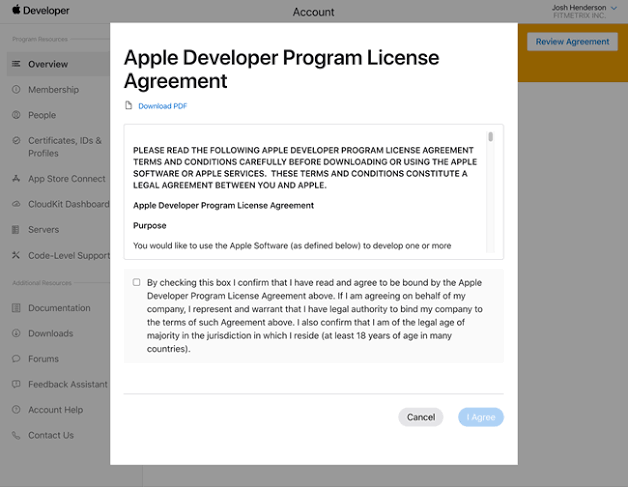Click the App Store Connect icon
This screenshot has width=628, height=488.
coord(16,179)
